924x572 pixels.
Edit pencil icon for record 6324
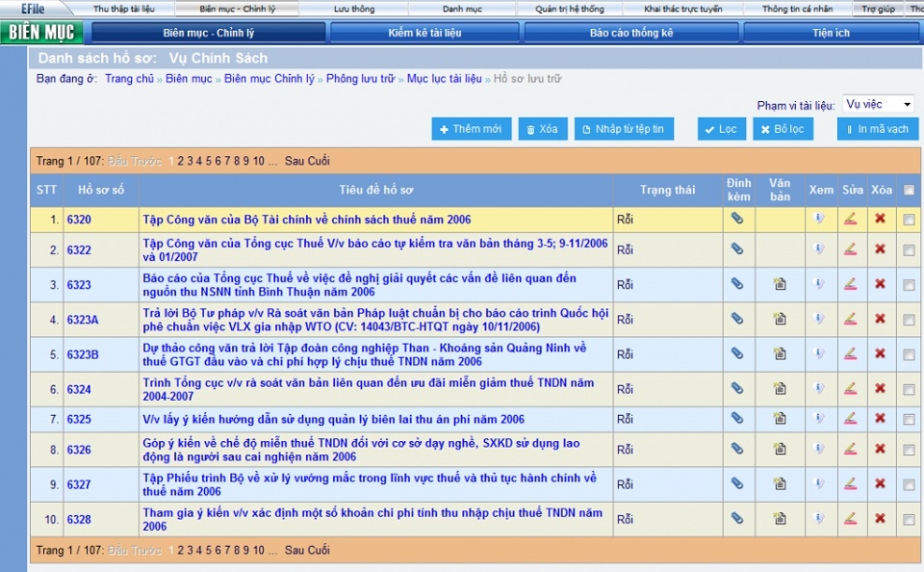(850, 388)
